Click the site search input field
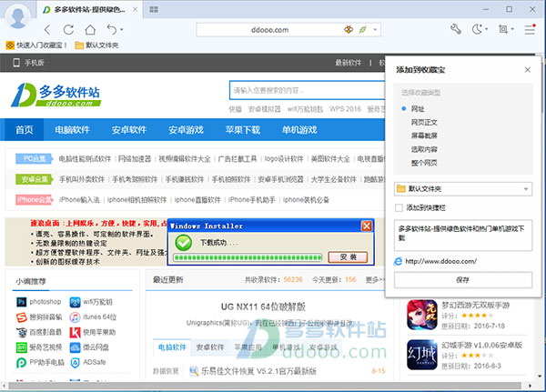Viewport: 546px width, 392px height. click(x=308, y=91)
